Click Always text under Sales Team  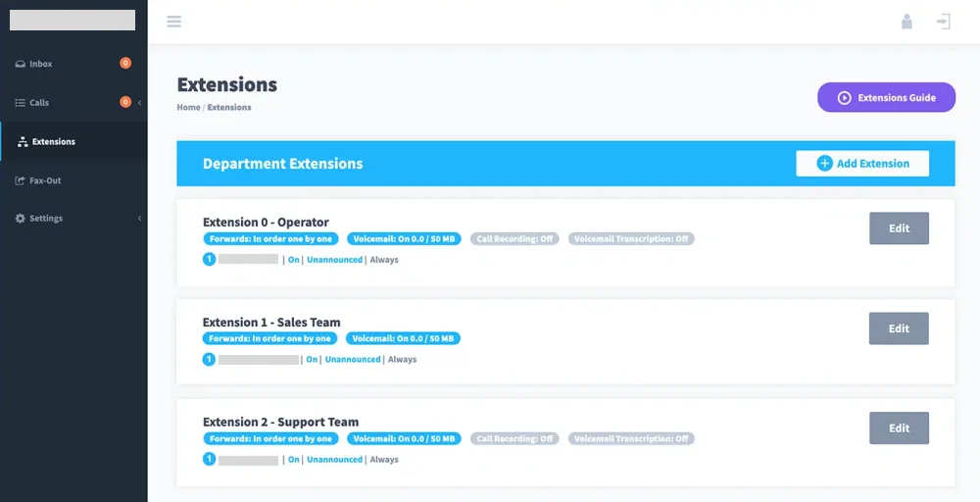click(403, 360)
